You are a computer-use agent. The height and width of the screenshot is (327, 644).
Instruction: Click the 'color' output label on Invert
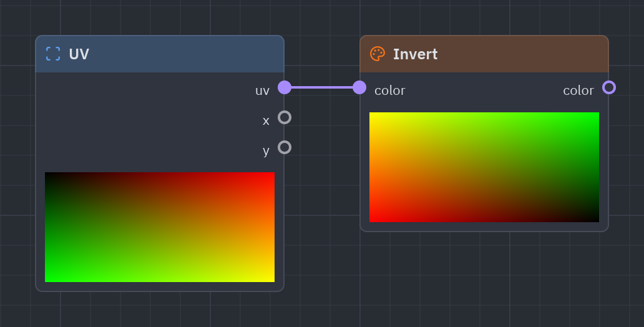tap(578, 90)
